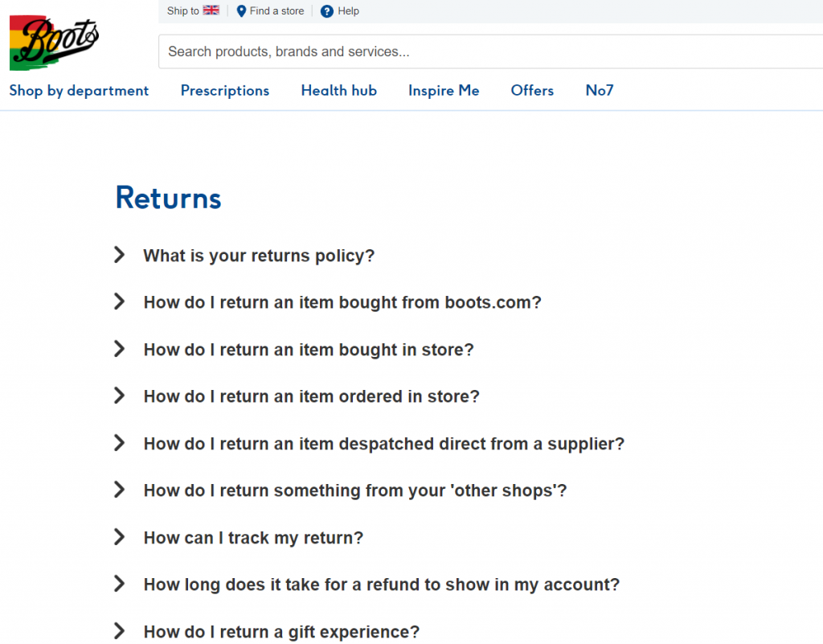The image size is (823, 644).
Task: Expand the returns policy chevron
Action: coord(120,255)
